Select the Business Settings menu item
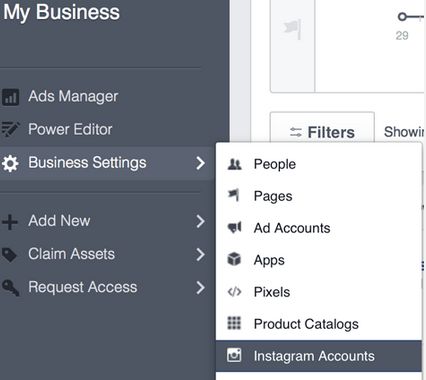Image resolution: width=426 pixels, height=380 pixels. point(107,163)
